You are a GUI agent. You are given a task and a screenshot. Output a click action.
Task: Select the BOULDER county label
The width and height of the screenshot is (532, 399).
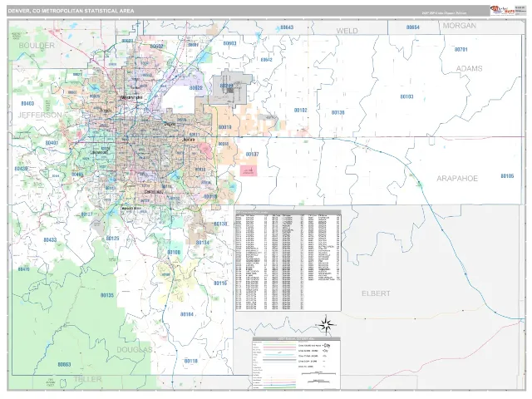click(x=37, y=46)
